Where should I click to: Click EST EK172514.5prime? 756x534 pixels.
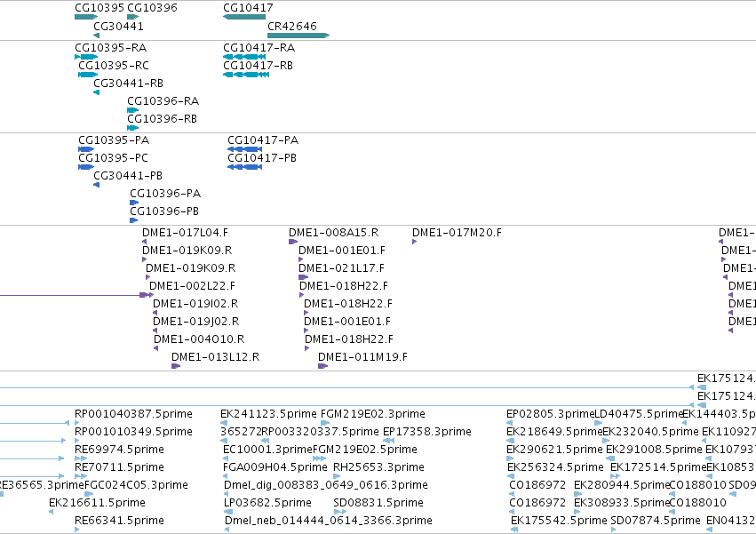(x=658, y=467)
